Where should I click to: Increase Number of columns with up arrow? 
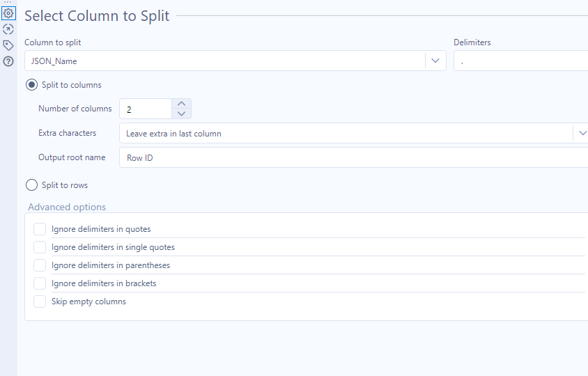181,104
